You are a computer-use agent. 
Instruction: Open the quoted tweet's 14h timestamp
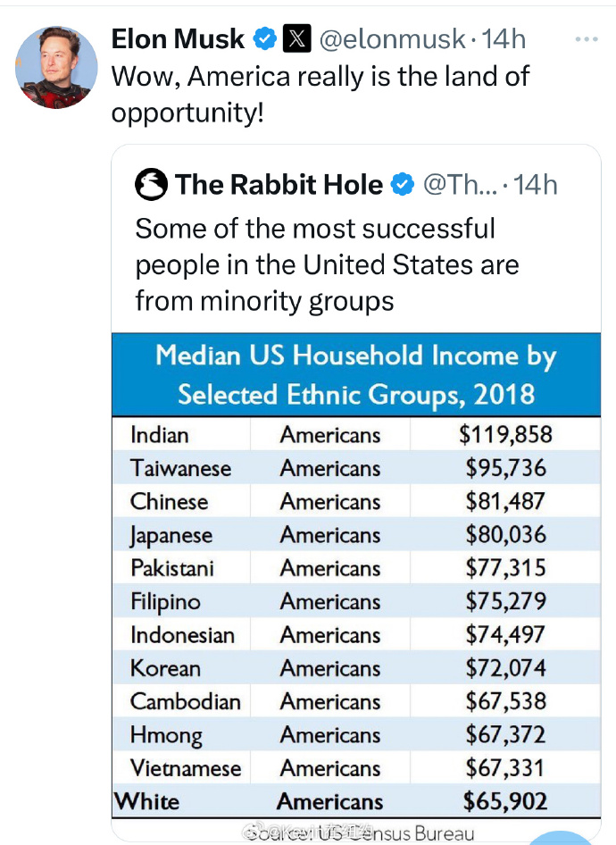pyautogui.click(x=535, y=185)
